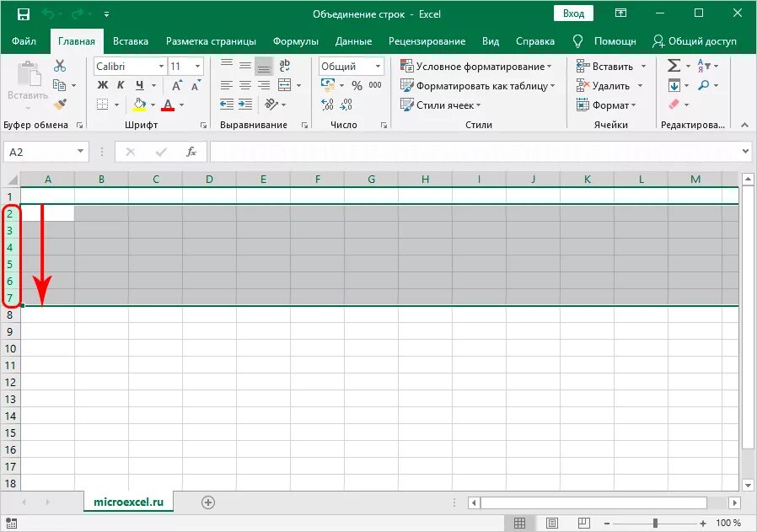Open the Общий number format dropdown
The height and width of the screenshot is (532, 757).
(378, 66)
